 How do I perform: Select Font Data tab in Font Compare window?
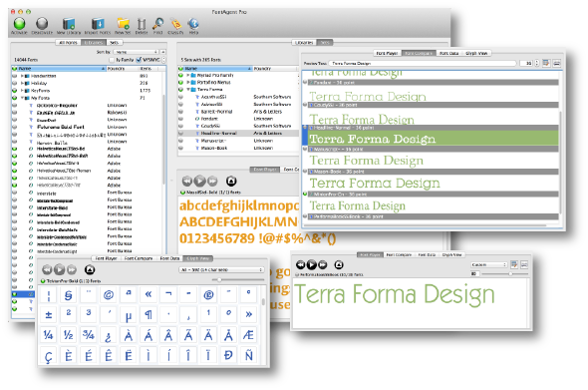coord(448,53)
